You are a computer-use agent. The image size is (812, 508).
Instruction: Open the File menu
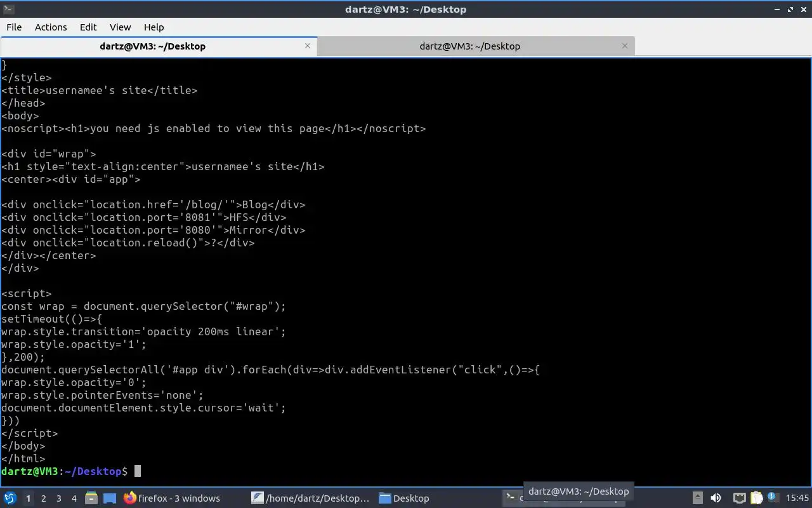(x=14, y=27)
